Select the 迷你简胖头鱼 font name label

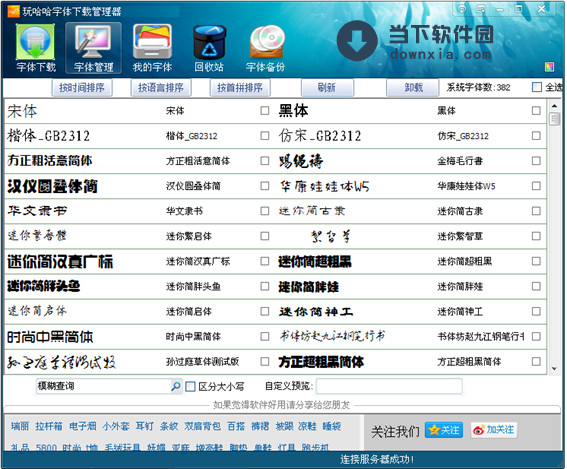coord(193,287)
